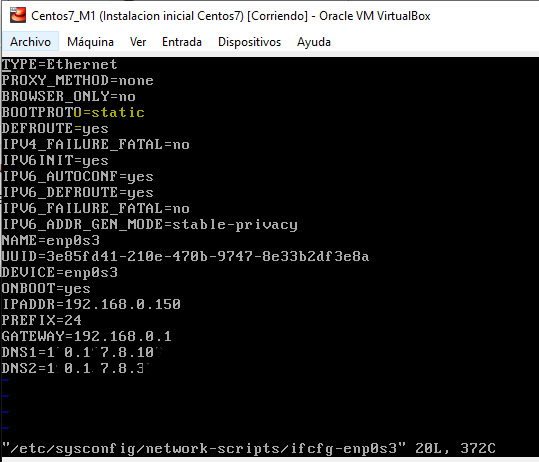Click the IPADDR=192.168.0.150 line
The height and width of the screenshot is (462, 539).
click(x=91, y=304)
